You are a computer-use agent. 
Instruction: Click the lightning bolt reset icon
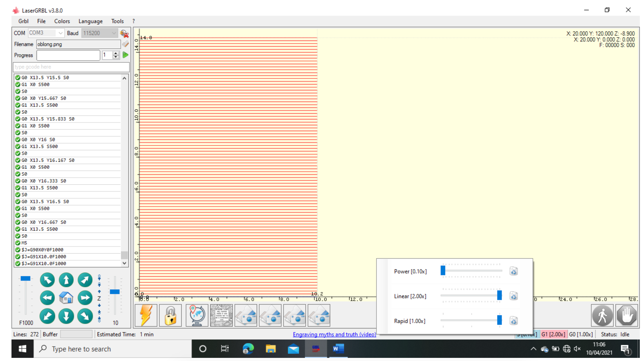[x=146, y=315]
